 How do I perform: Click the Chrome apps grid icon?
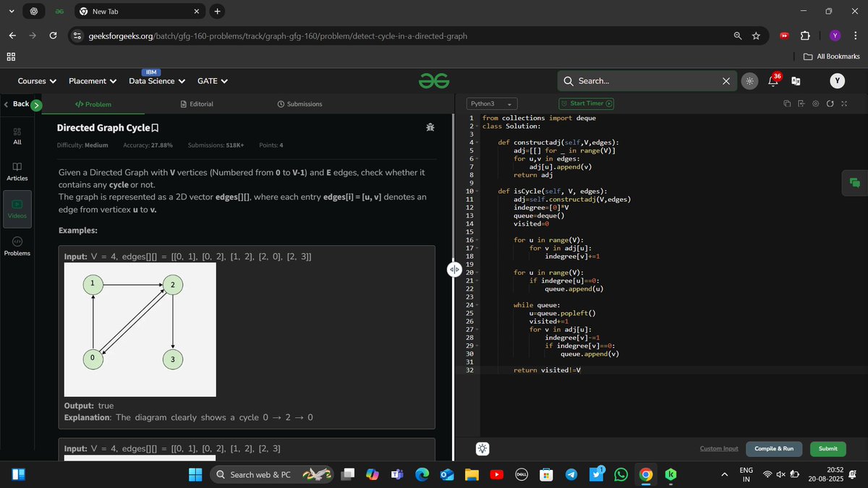[12, 56]
